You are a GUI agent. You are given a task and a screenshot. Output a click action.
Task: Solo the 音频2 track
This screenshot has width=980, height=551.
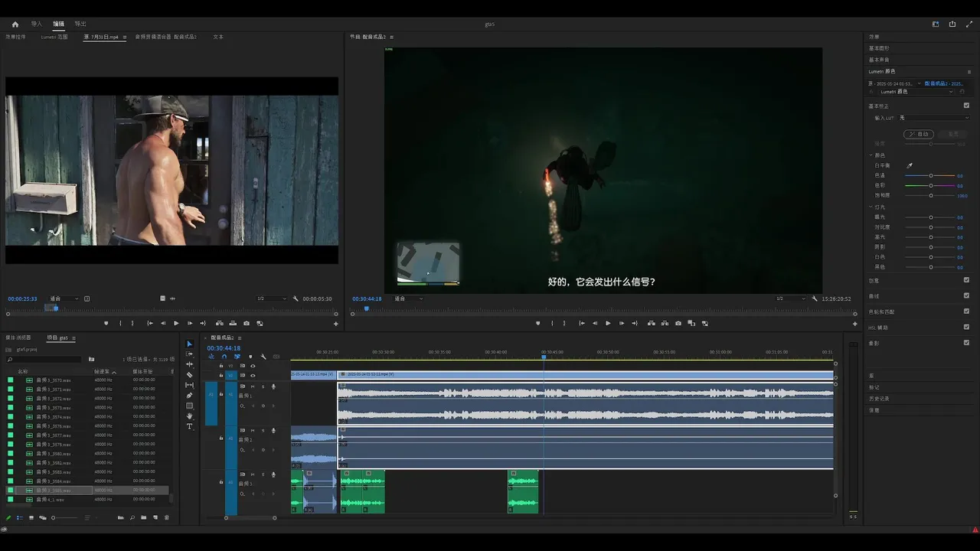tap(263, 430)
